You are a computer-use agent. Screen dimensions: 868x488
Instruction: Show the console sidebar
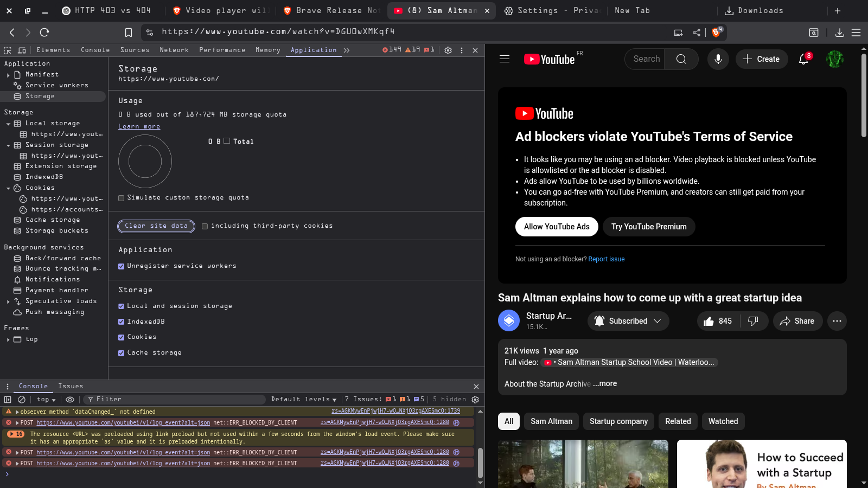click(x=8, y=400)
